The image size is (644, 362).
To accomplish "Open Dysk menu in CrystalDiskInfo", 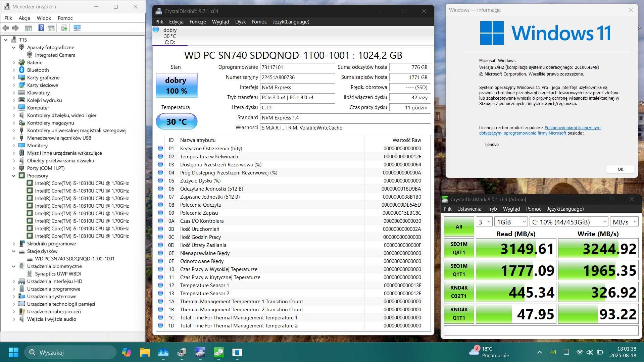I will pos(240,22).
